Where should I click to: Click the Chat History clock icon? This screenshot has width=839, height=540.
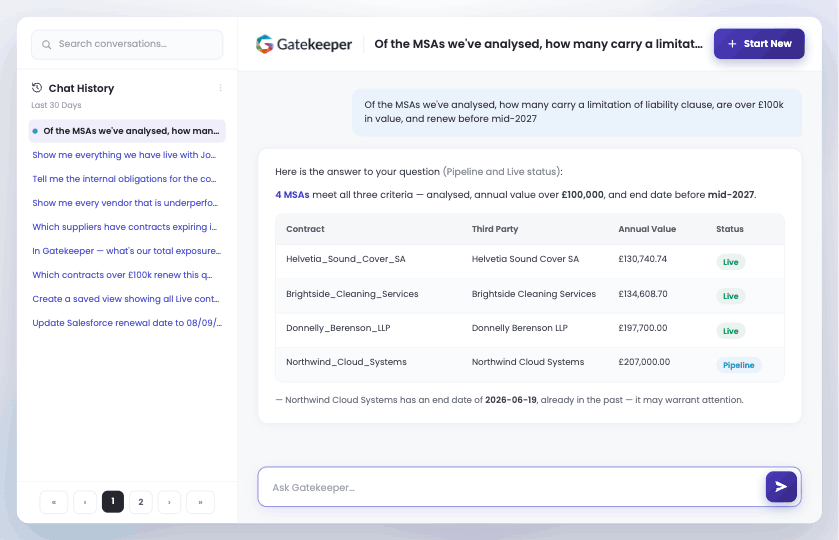click(x=37, y=88)
